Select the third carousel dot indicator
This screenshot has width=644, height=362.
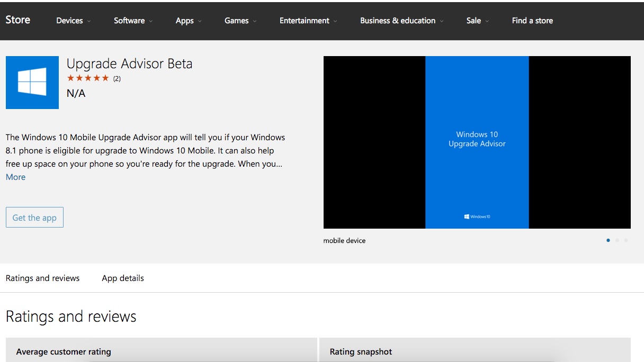click(x=626, y=240)
